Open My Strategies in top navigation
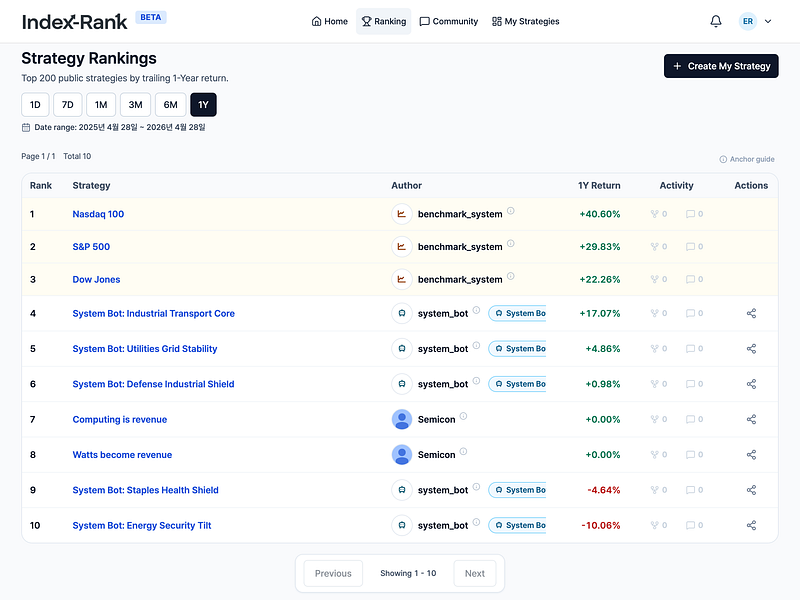Viewport: 800px width, 600px height. (x=526, y=21)
